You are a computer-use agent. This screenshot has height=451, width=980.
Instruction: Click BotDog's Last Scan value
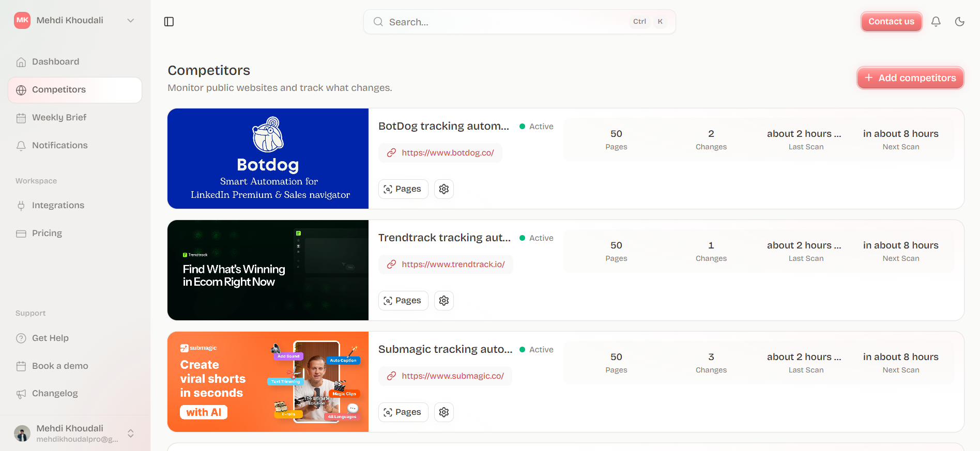(804, 134)
